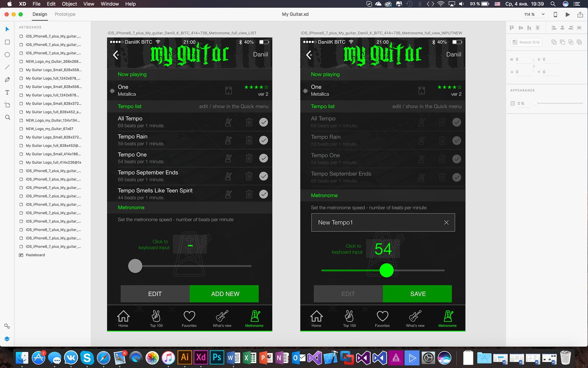Click Metronome tab icon in LIST artboard

[255, 316]
